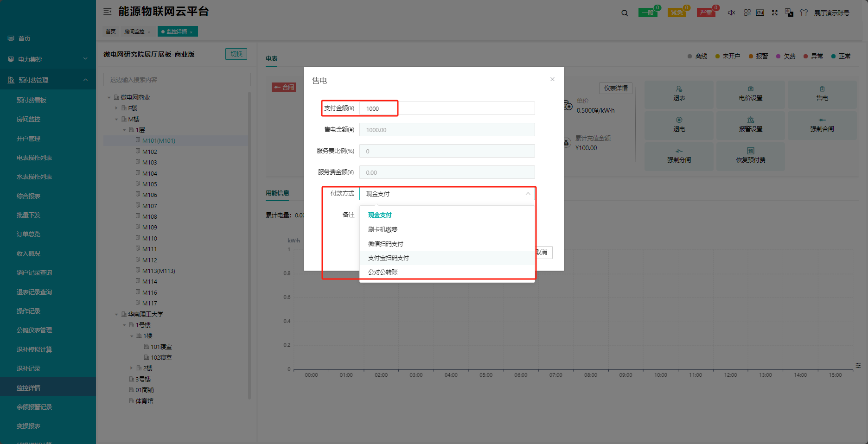Close the 售电 dialog
This screenshot has width=868, height=444.
[552, 79]
